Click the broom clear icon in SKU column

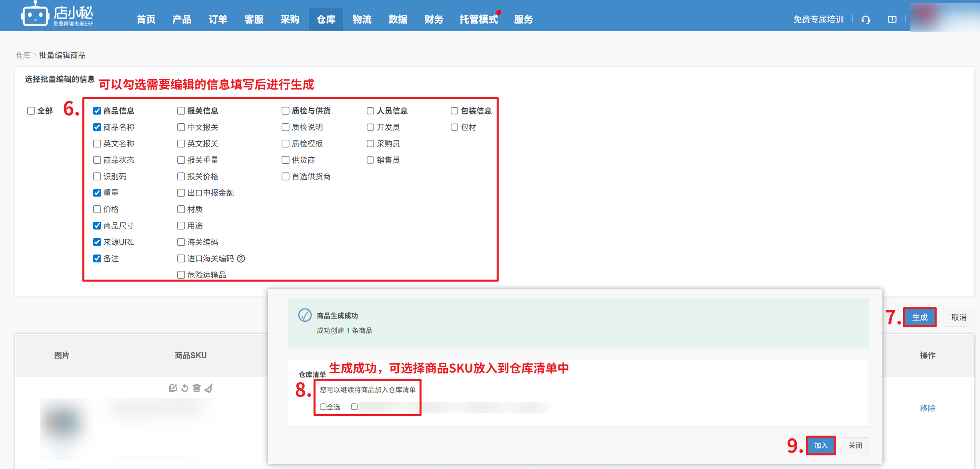point(208,388)
